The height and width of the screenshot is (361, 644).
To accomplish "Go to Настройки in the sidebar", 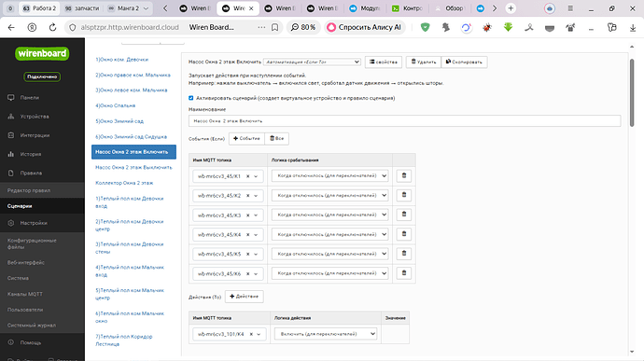I will point(34,223).
